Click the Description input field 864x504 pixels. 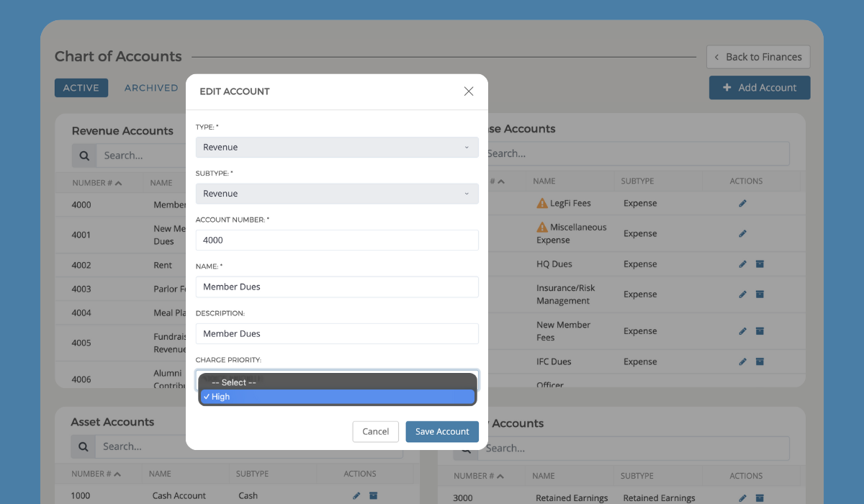337,333
